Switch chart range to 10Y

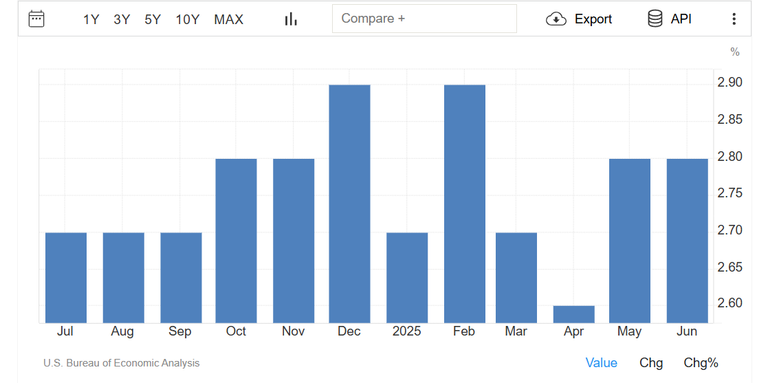click(188, 20)
